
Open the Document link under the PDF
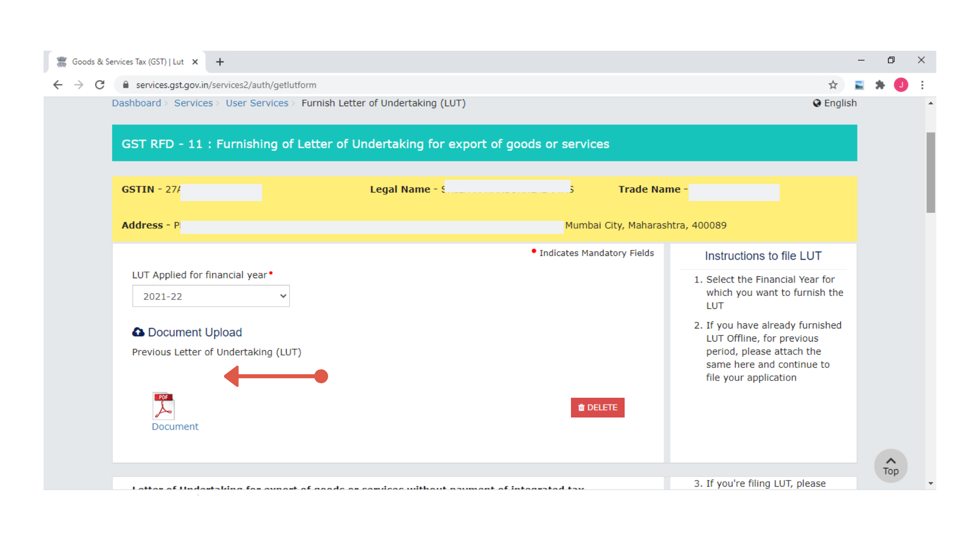[175, 426]
